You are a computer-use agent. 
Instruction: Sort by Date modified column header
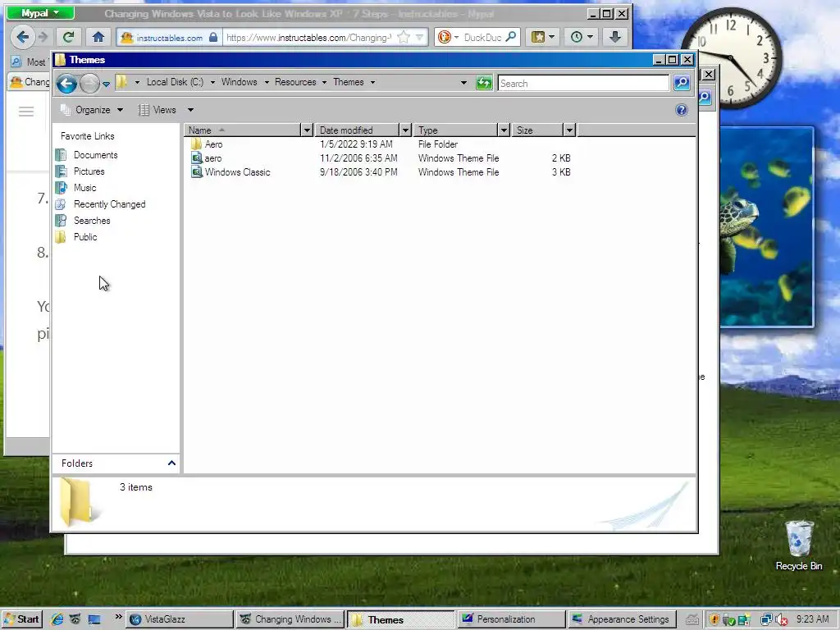(358, 130)
